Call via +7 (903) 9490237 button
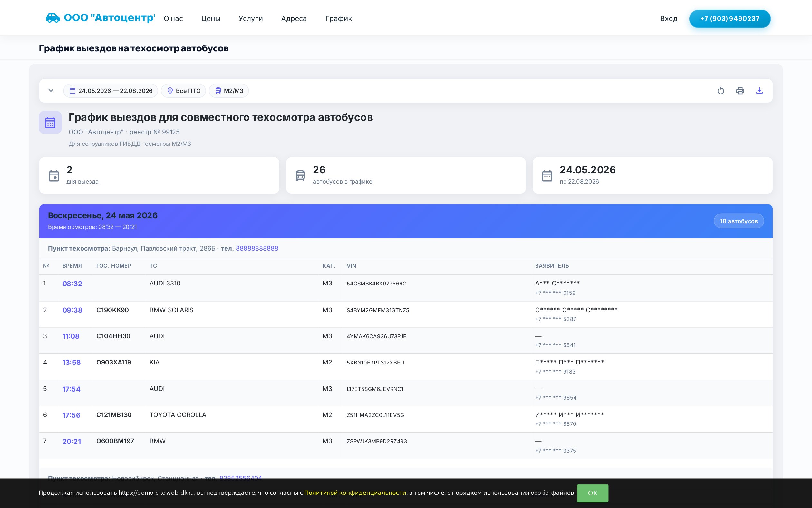Image resolution: width=812 pixels, height=508 pixels. click(730, 18)
